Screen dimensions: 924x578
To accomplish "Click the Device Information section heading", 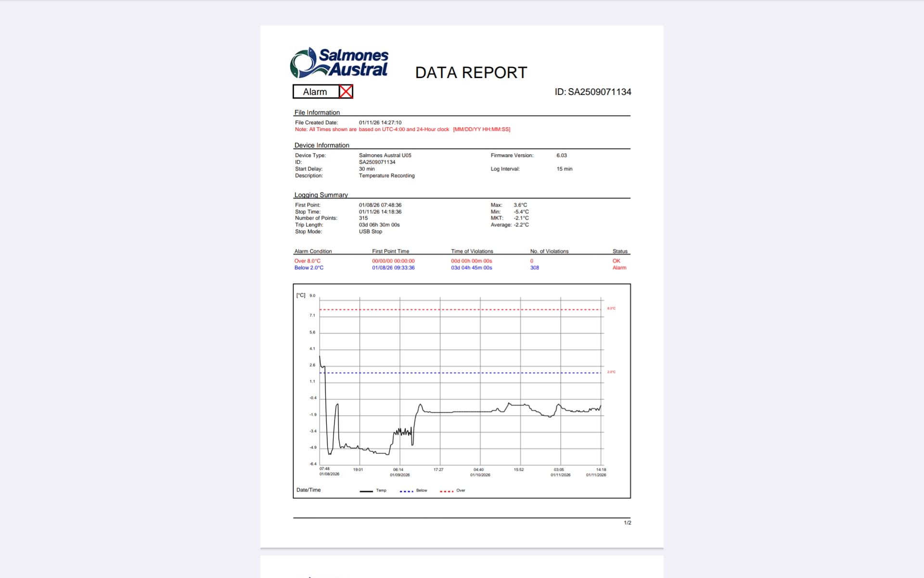I will [321, 145].
